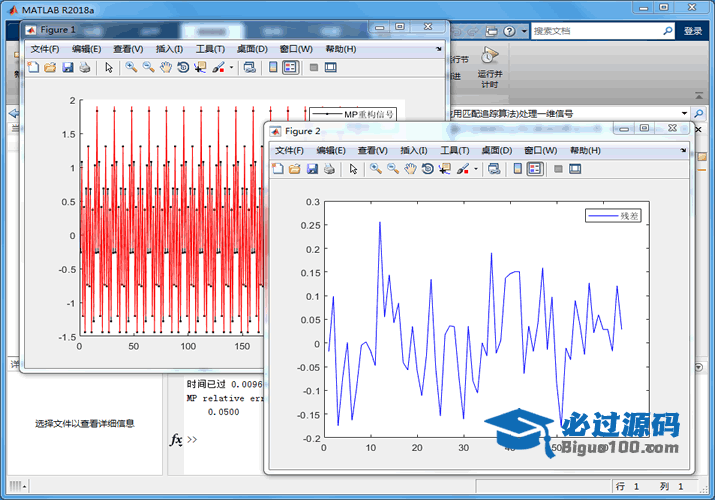This screenshot has height=500, width=715.
Task: Click the fx function browser icon
Action: pyautogui.click(x=176, y=439)
